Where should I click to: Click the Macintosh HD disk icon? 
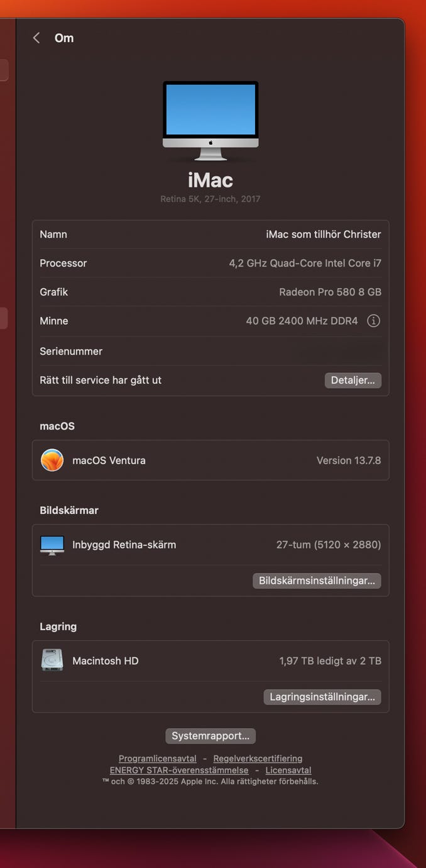pyautogui.click(x=52, y=660)
